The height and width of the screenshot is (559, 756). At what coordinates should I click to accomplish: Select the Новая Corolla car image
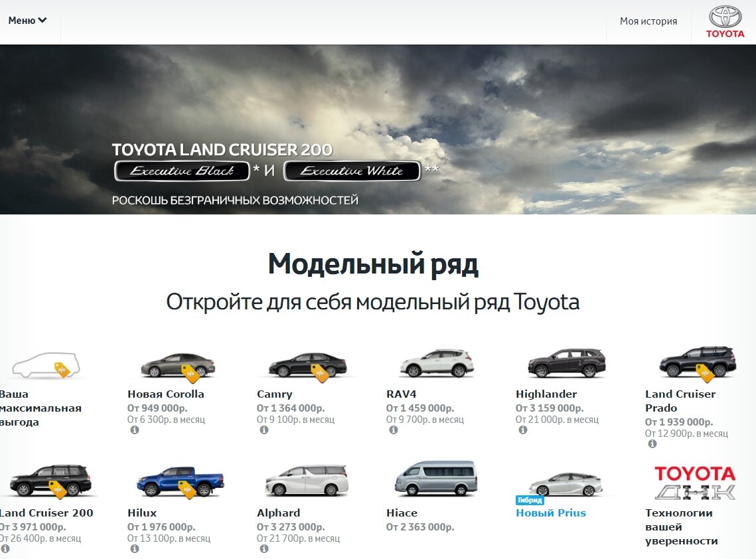pyautogui.click(x=177, y=365)
